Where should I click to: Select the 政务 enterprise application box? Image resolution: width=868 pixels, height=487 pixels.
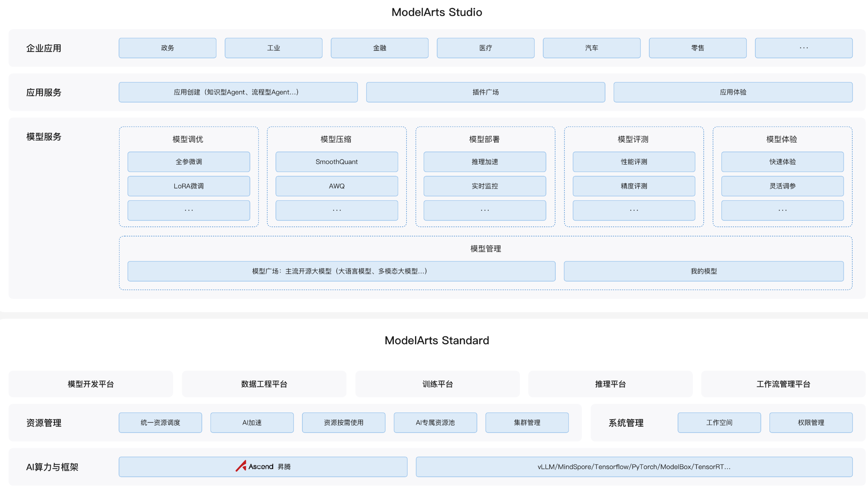click(168, 48)
